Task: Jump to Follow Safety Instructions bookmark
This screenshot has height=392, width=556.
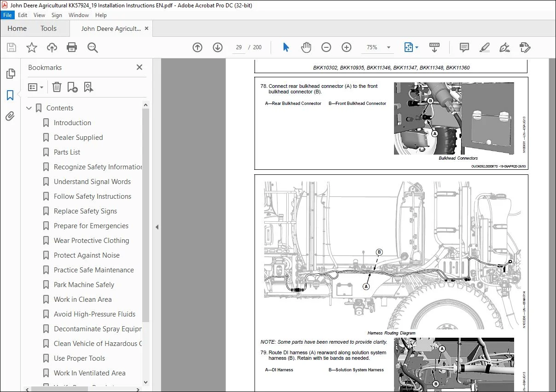Action: tap(93, 196)
